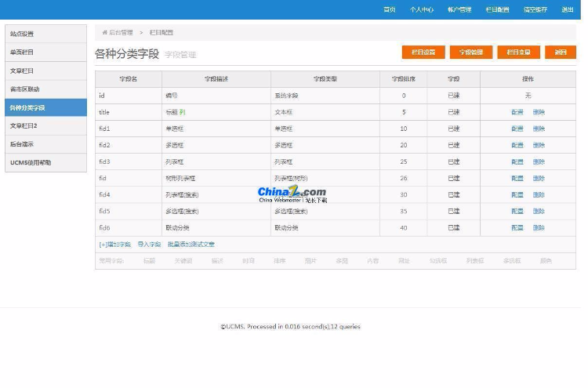Click 配置 in the 树形列表框 row
588x388 pixels.
(517, 178)
